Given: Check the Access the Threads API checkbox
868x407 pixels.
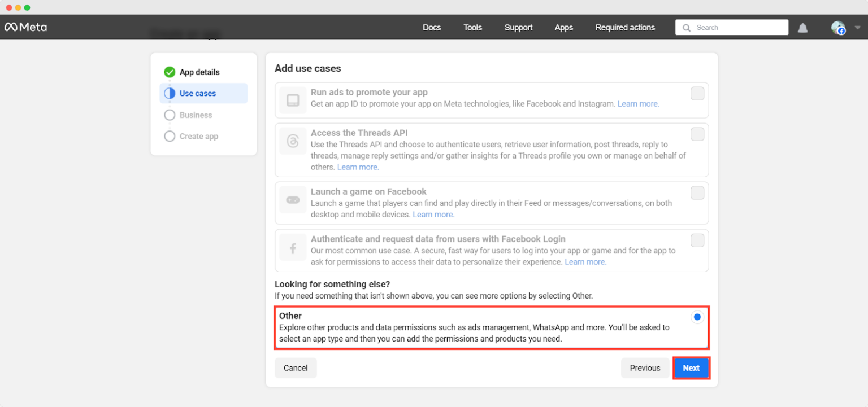Looking at the screenshot, I should tap(697, 134).
